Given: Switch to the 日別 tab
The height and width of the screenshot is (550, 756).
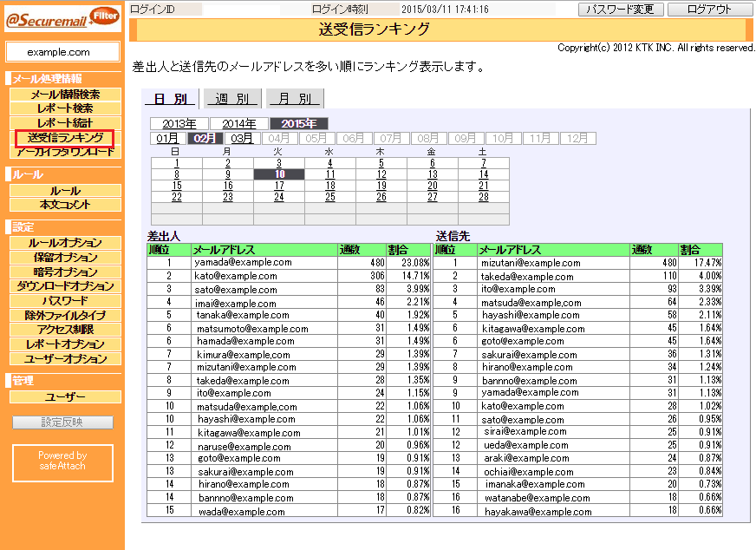Looking at the screenshot, I should (170, 98).
